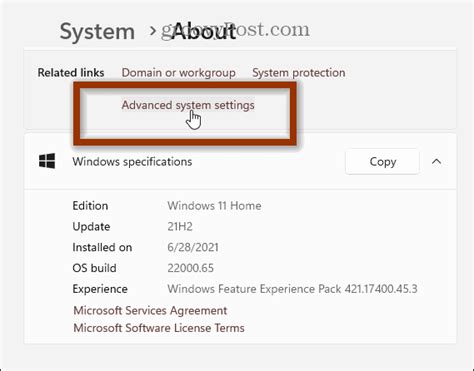Open Domain or workgroup link
Viewport: 474px width, 371px height.
[178, 73]
